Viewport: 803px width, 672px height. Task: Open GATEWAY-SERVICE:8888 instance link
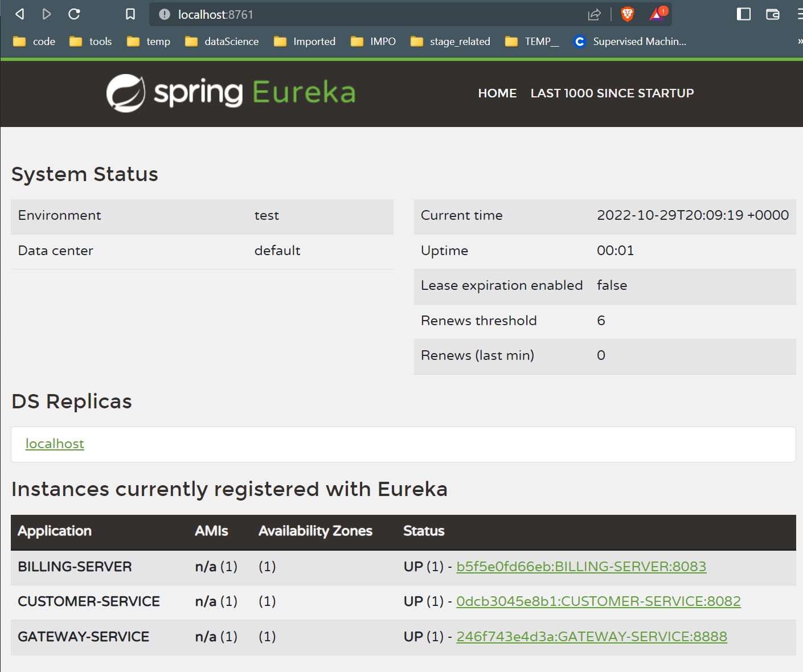(592, 637)
